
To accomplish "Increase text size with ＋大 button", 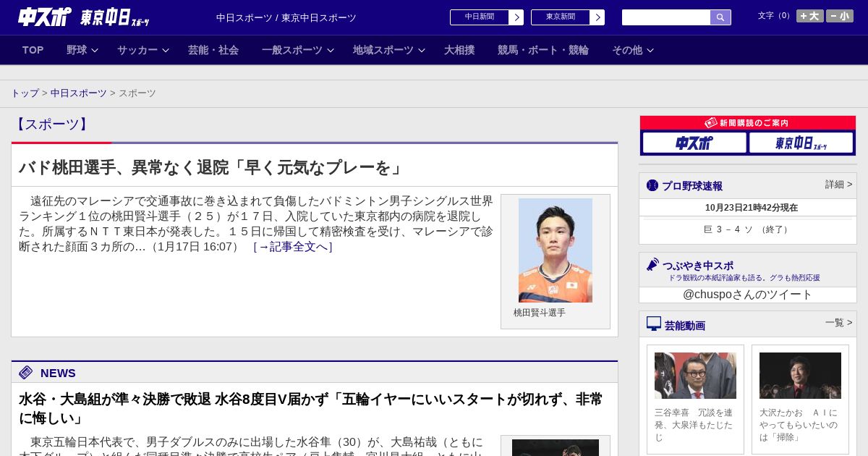I will coord(810,16).
